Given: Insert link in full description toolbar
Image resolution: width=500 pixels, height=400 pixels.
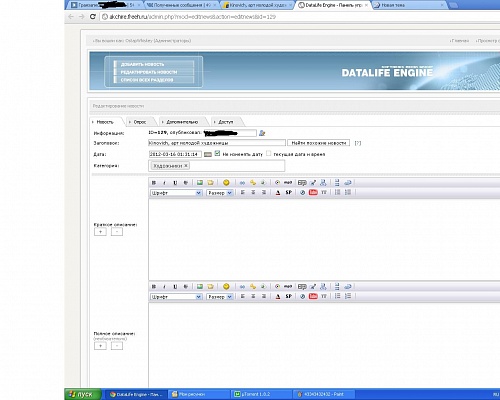Looking at the screenshot, I should [x=242, y=286].
